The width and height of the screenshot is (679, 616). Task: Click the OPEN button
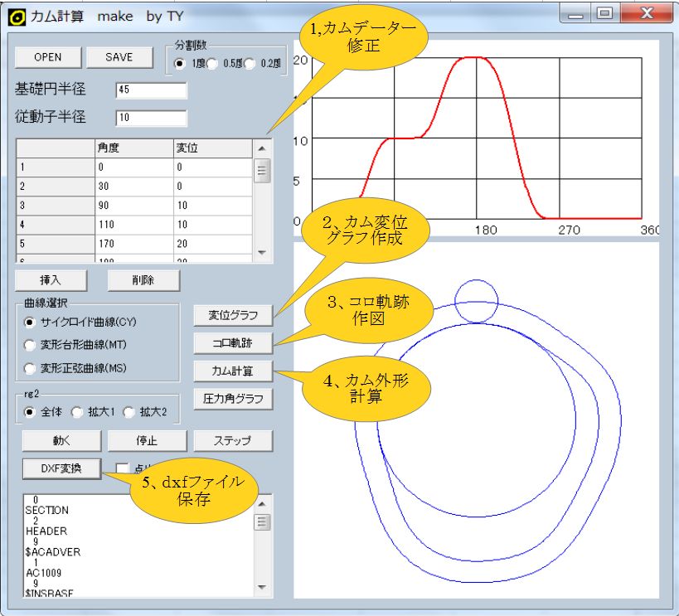(x=48, y=56)
